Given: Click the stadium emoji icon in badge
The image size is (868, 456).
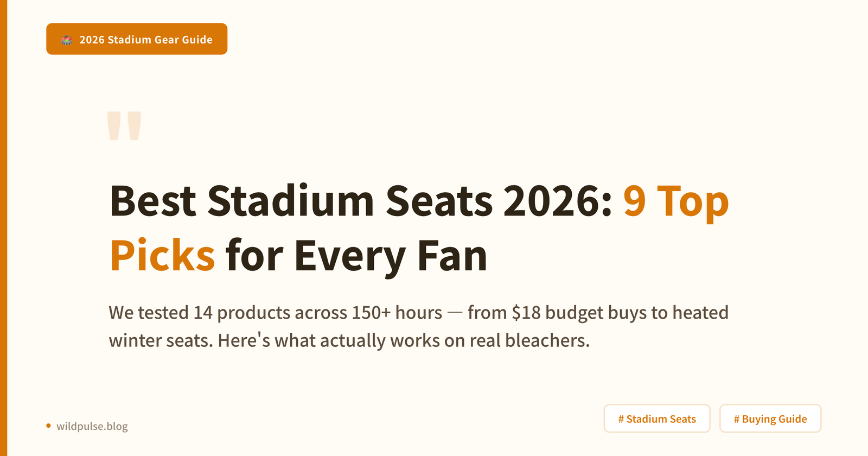Looking at the screenshot, I should [67, 40].
